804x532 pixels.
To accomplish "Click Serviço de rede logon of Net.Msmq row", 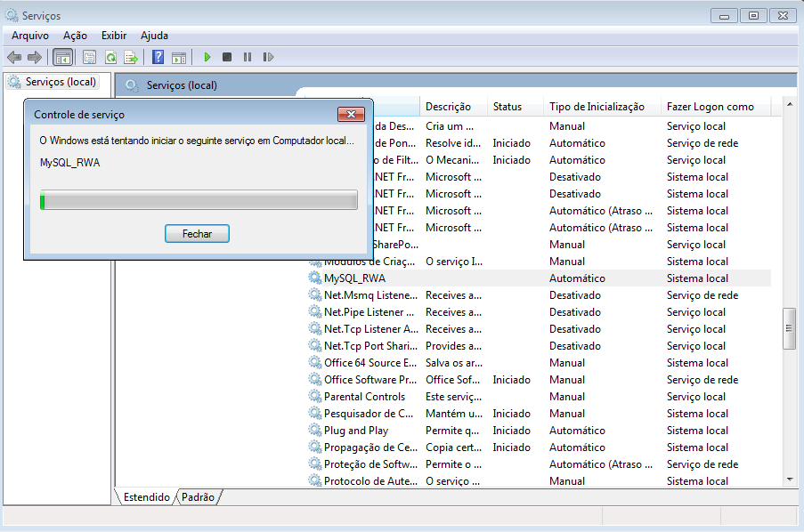I will pyautogui.click(x=702, y=295).
